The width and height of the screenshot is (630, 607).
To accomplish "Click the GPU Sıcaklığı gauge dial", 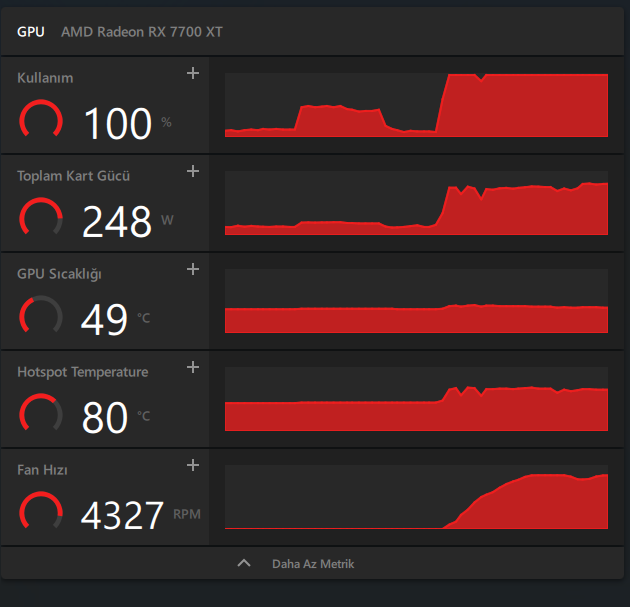I will tap(41, 316).
